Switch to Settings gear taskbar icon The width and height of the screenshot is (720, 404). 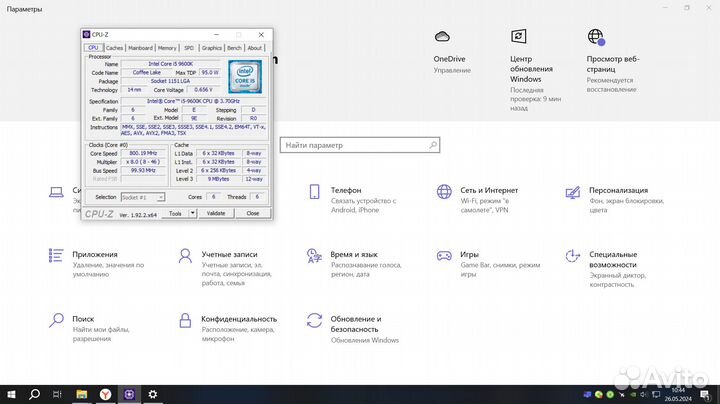pyautogui.click(x=153, y=394)
